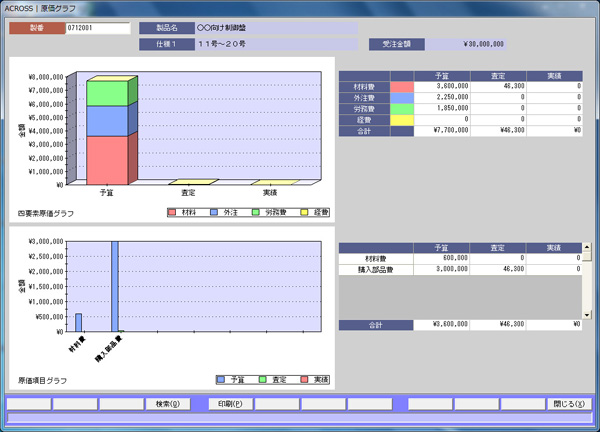The width and height of the screenshot is (600, 432).
Task: Select the 労務費 legend icon in upper chart
Action: pos(256,213)
